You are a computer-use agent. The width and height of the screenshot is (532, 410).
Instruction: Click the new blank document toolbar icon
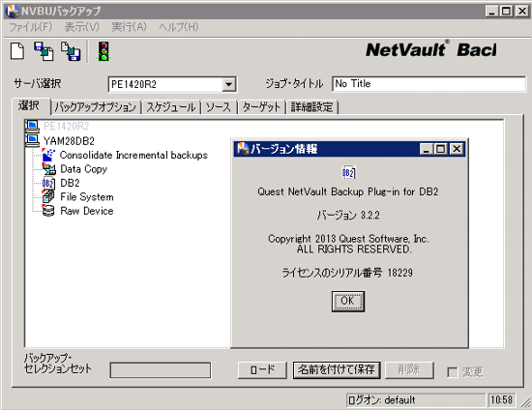coord(17,51)
